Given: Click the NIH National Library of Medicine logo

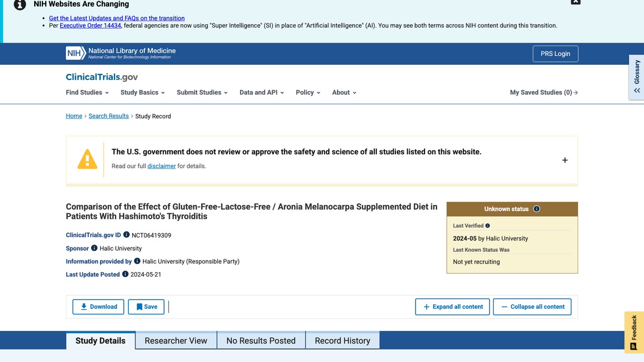Looking at the screenshot, I should [121, 53].
